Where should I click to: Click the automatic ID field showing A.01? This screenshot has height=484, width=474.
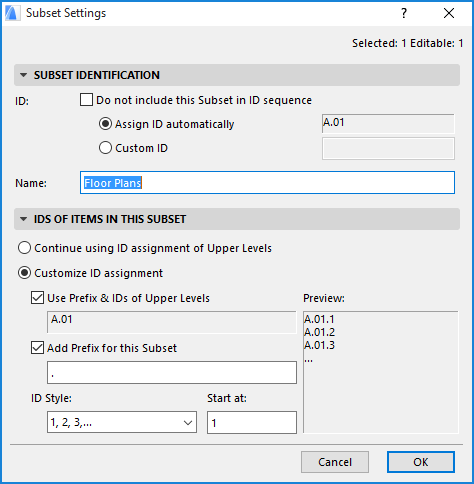[x=388, y=124]
